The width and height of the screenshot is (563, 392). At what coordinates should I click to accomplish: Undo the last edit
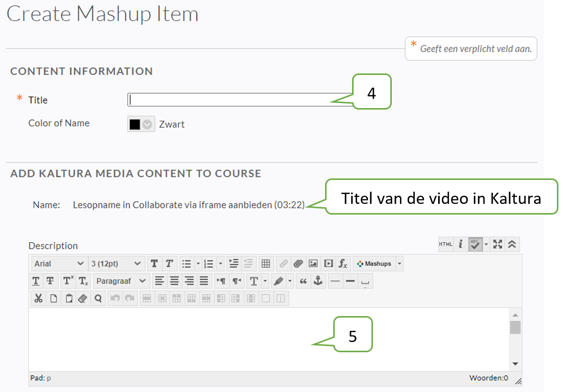click(115, 298)
